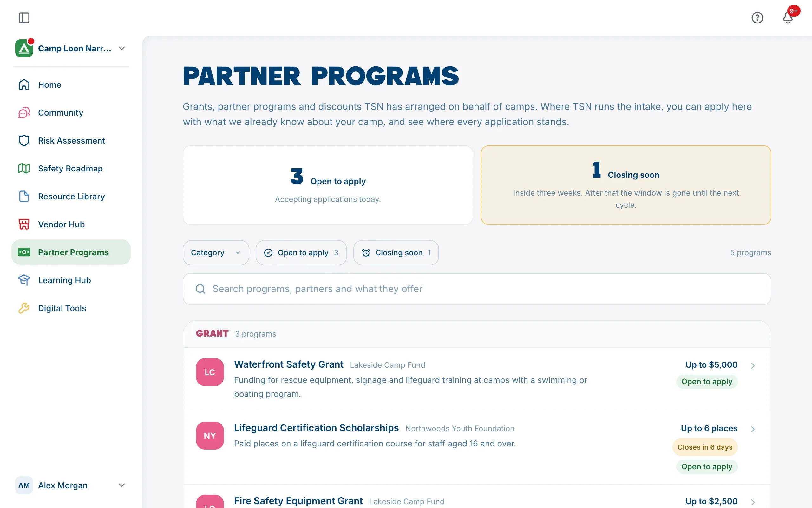Click the Up to $5,000 amount

click(711, 365)
